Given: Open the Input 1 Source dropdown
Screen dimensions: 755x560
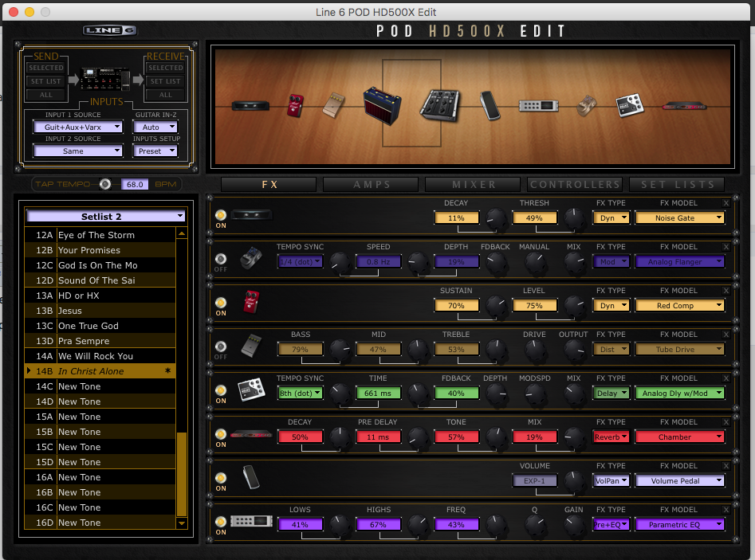Looking at the screenshot, I should pos(77,127).
